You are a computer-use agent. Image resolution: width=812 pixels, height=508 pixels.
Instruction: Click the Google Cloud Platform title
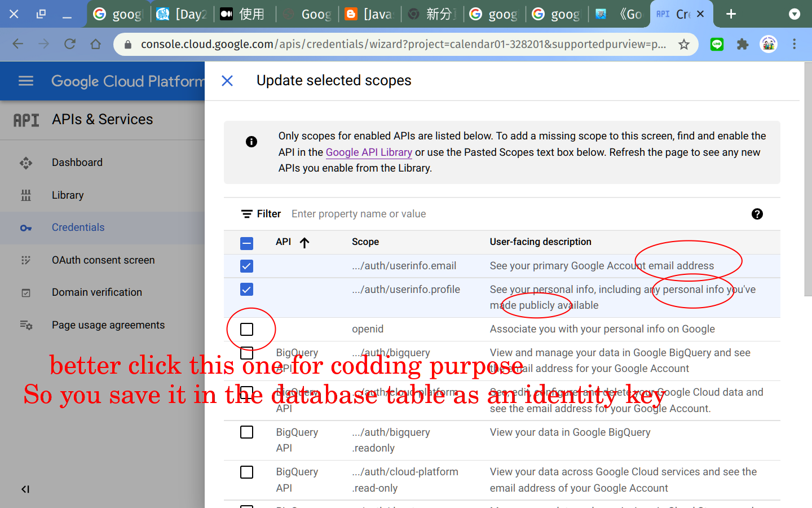(128, 81)
